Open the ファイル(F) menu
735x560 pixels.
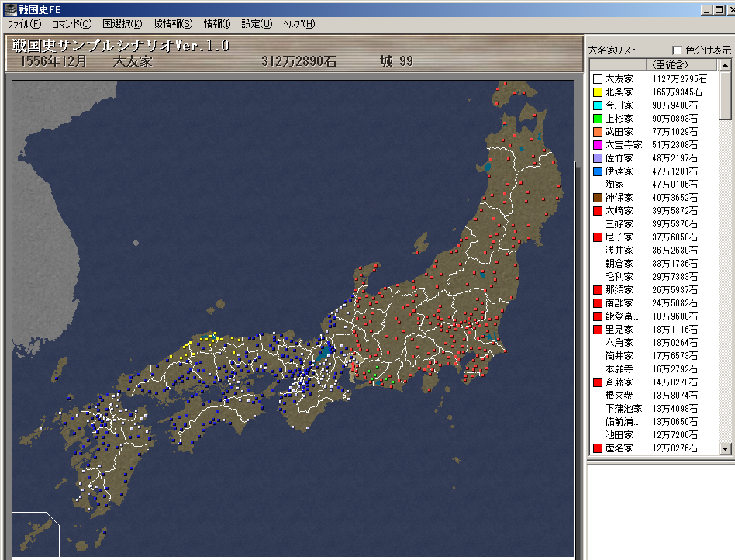click(25, 24)
